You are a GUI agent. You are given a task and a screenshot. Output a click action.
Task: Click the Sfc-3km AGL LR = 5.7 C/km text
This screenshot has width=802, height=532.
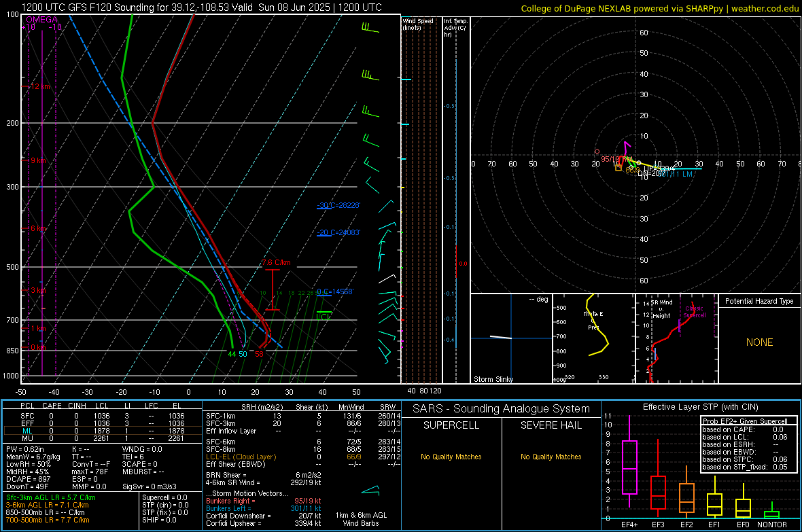tap(51, 497)
